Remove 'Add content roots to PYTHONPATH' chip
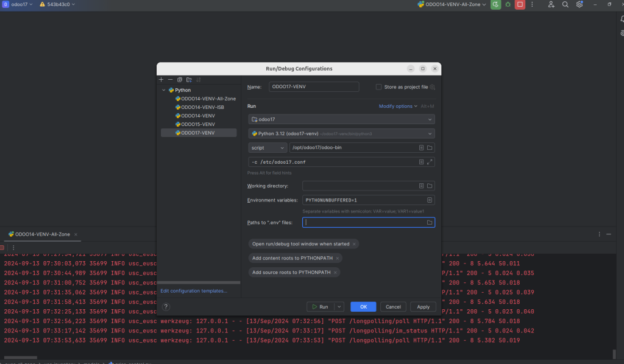This screenshot has height=364, width=624. pos(338,258)
